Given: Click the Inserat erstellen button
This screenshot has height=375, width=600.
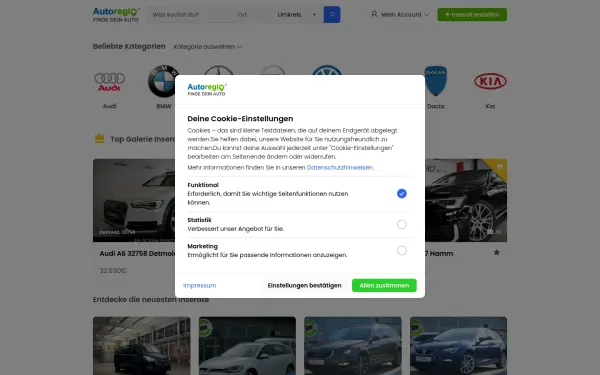Looking at the screenshot, I should pos(472,15).
